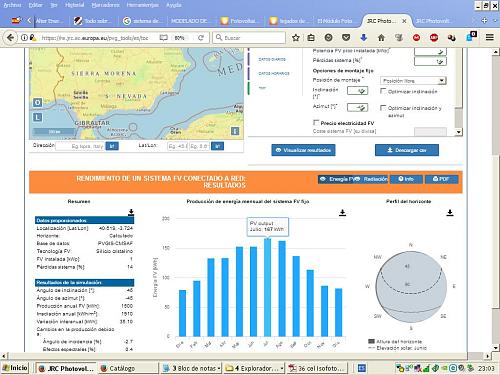Click the Inclinación input field
Screen dimensions: 500x375
pyautogui.click(x=357, y=91)
